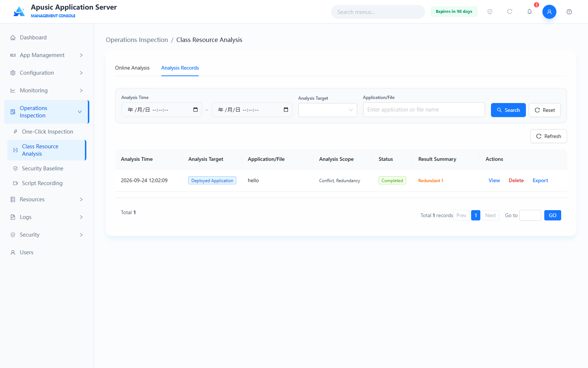
Task: Click the GO pagination button
Action: coord(553,215)
